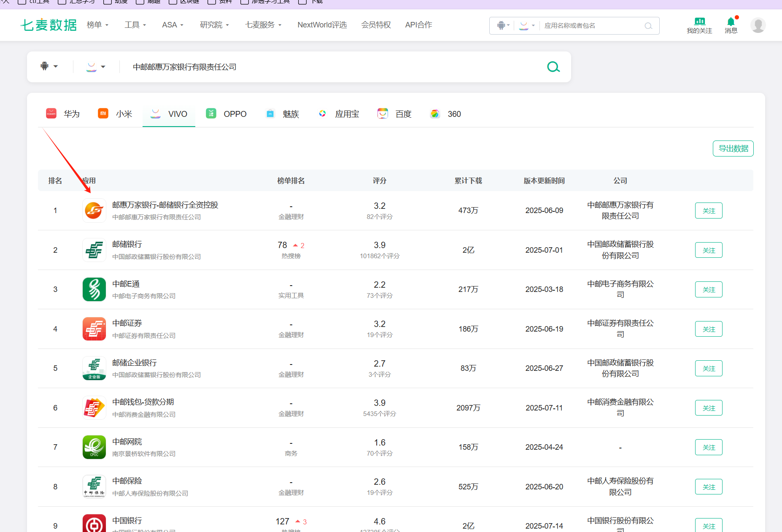Follow 邮储银行 with 关注 button

click(709, 250)
